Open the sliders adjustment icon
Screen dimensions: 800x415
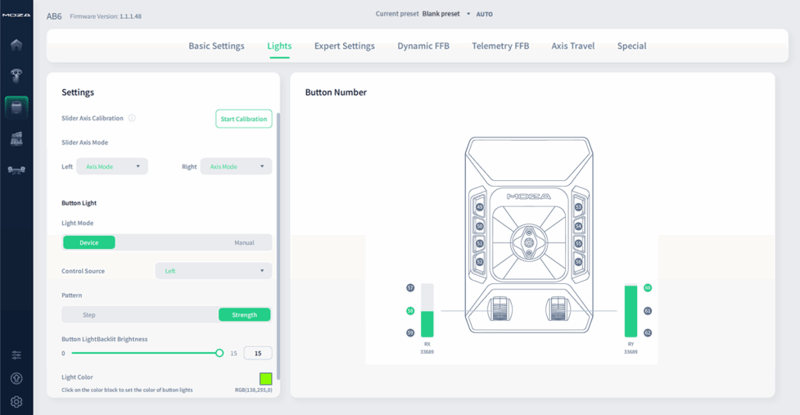point(16,355)
